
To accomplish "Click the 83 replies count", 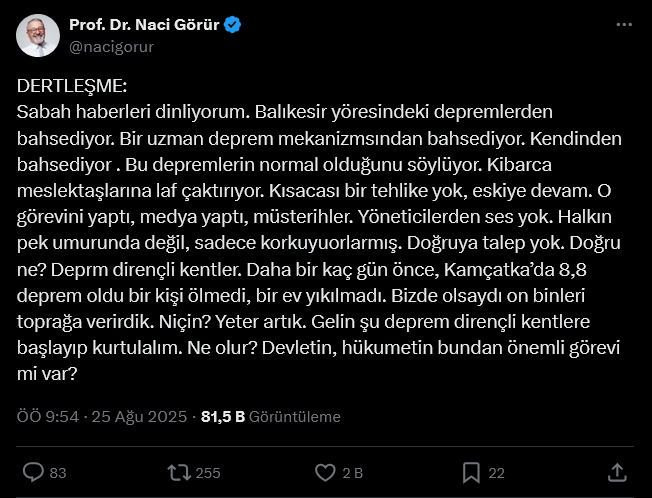I will (x=58, y=473).
